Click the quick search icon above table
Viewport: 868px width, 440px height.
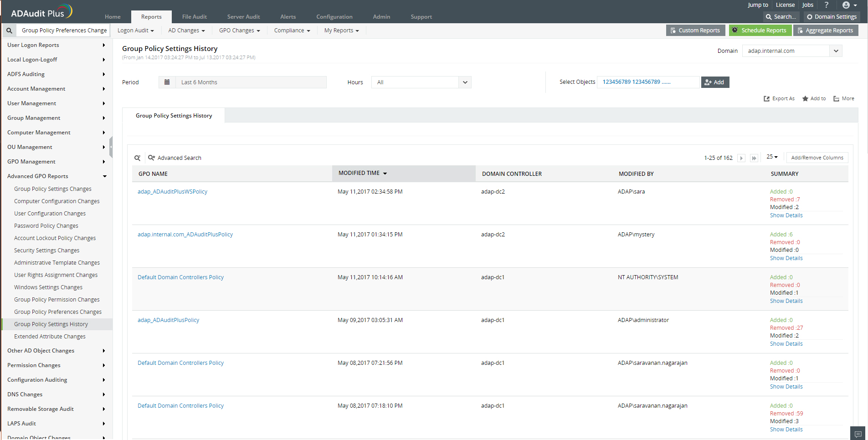[x=137, y=158]
